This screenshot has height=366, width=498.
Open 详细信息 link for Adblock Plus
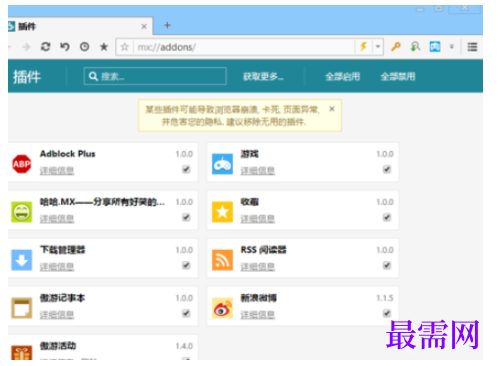(57, 171)
